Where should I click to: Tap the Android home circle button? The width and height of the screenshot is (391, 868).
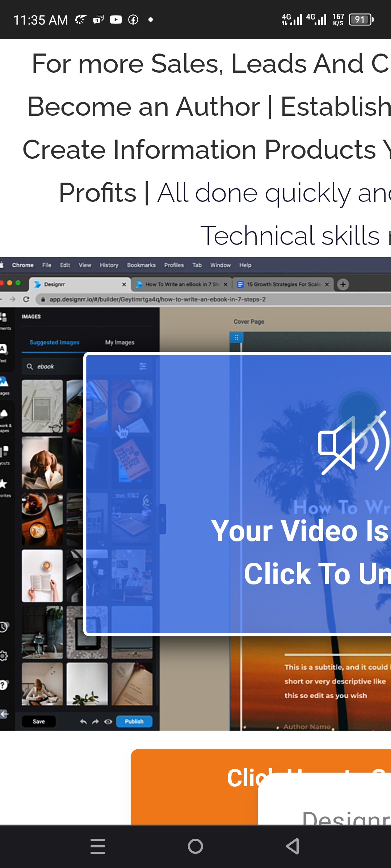[x=195, y=846]
